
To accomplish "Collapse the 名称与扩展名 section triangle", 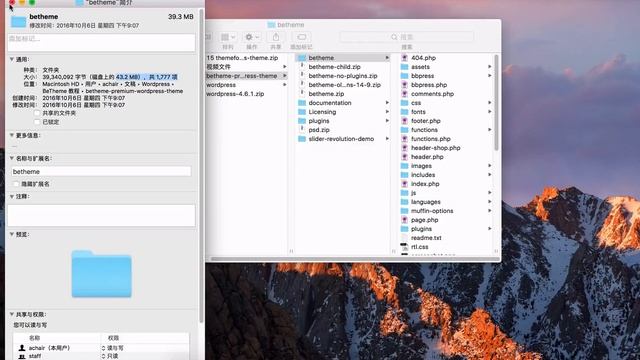I will 12,158.
